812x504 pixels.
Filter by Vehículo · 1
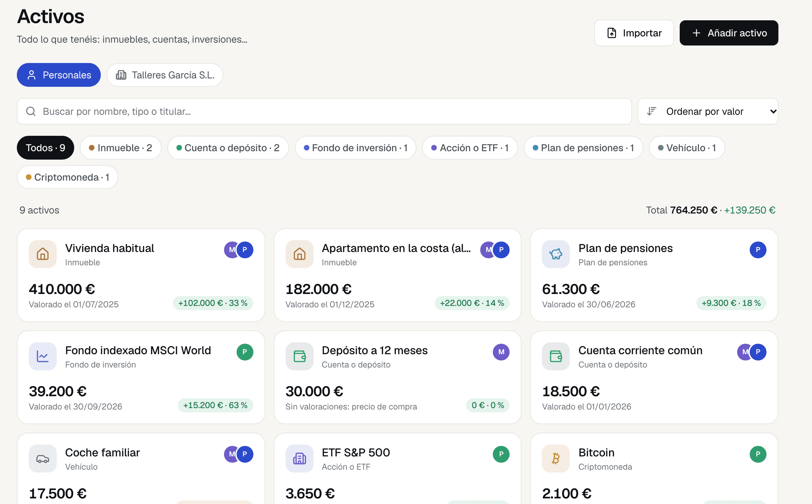687,148
